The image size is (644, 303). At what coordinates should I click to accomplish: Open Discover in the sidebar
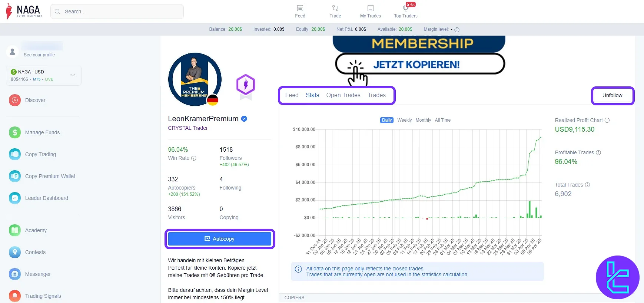point(35,100)
